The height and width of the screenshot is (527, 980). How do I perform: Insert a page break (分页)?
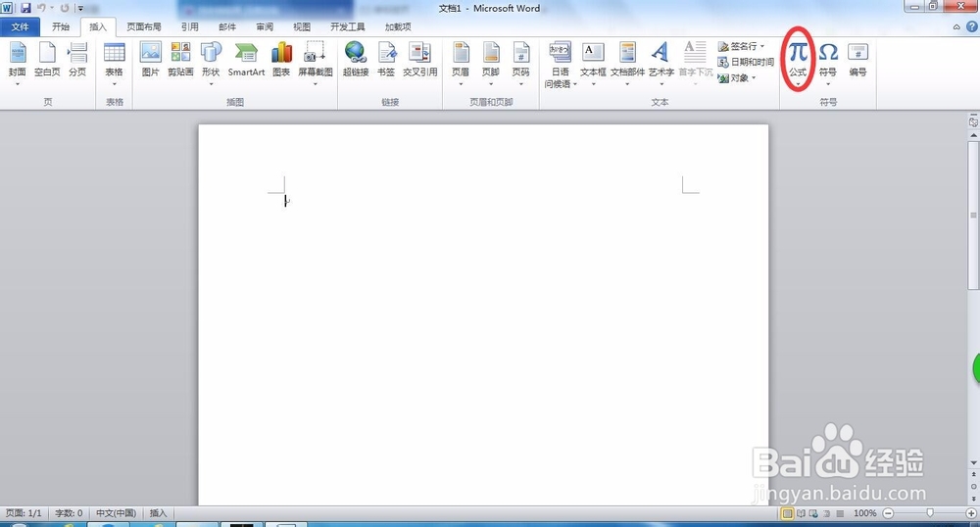[77, 61]
